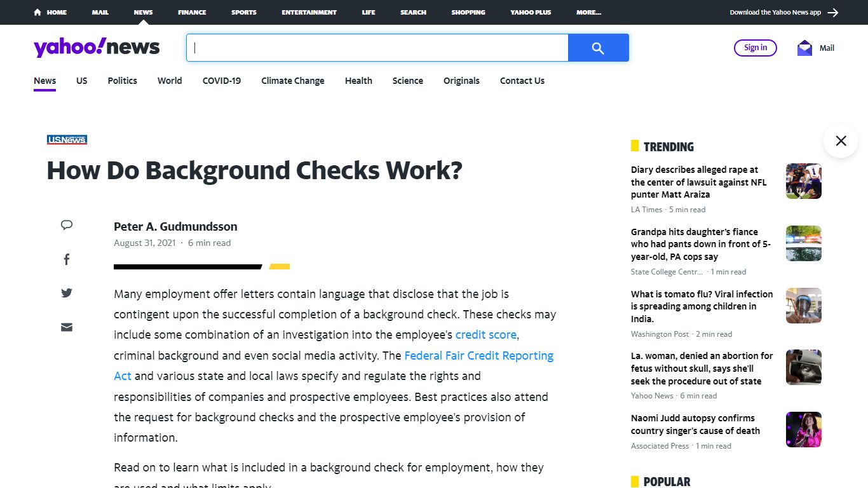Select News in top navigation bar
Image resolution: width=868 pixels, height=488 pixels.
click(x=143, y=12)
